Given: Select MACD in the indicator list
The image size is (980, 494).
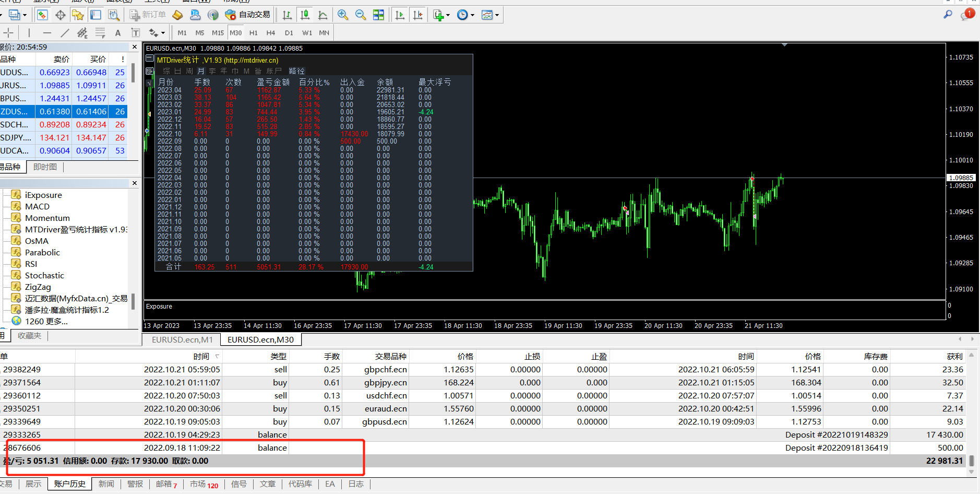Looking at the screenshot, I should pos(37,207).
